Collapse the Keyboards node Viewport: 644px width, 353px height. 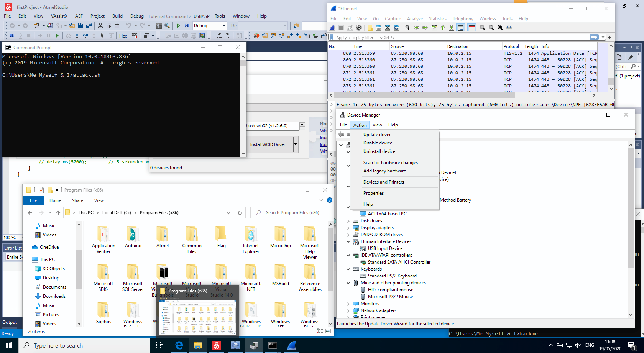tap(348, 269)
